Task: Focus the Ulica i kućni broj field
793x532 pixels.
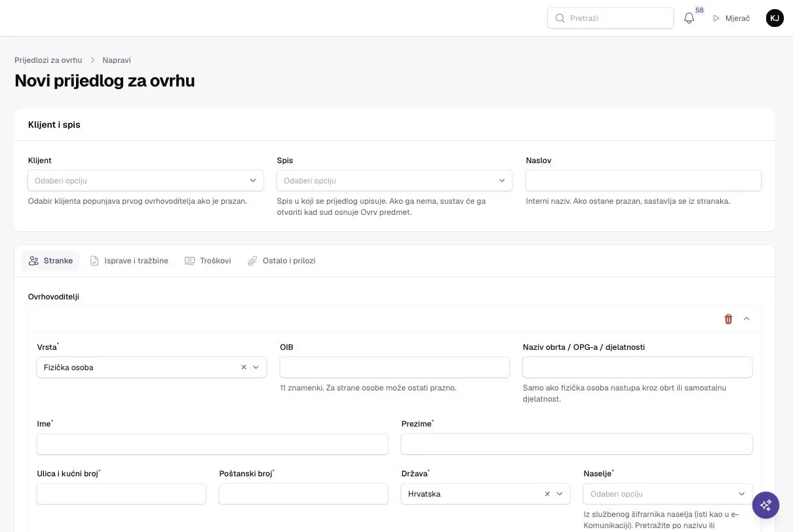Action: [121, 494]
